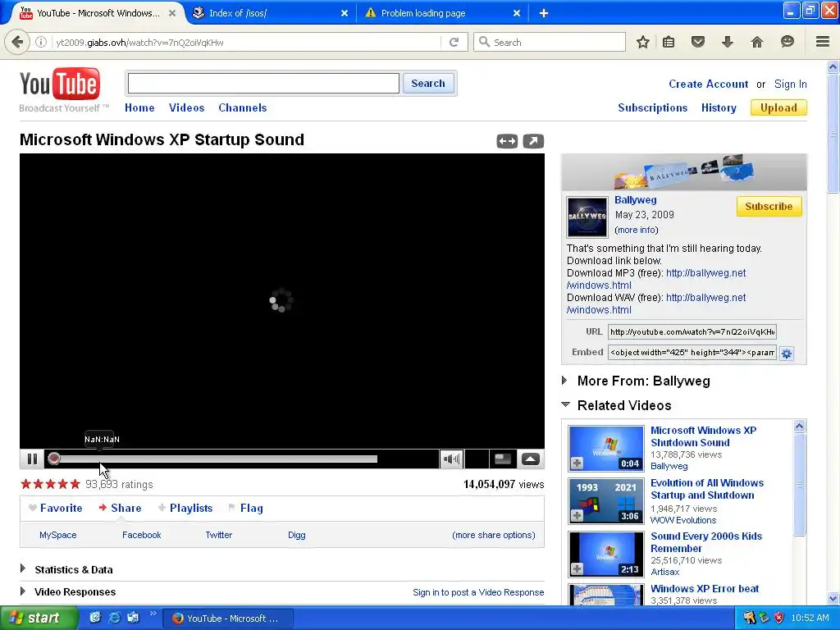Screen dimensions: 840x630
Task: Expand quick launch overflow chevron
Action: [x=153, y=614]
